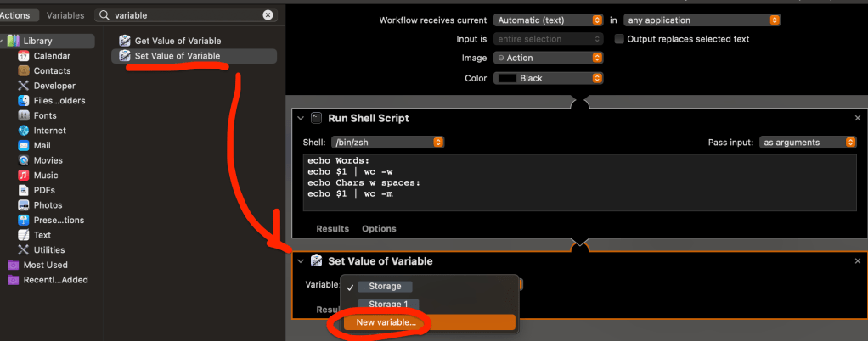Open the Pass input dropdown
Viewport: 868px width, 341px height.
point(807,143)
